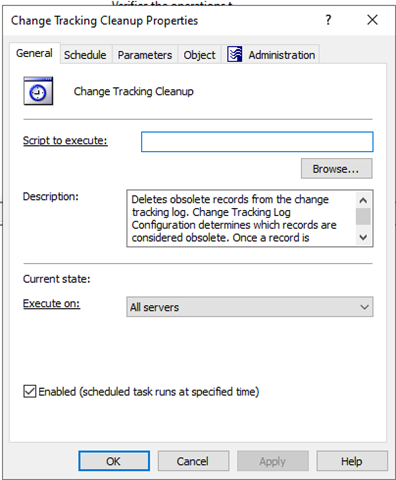
Task: Click the Help button
Action: pyautogui.click(x=352, y=461)
